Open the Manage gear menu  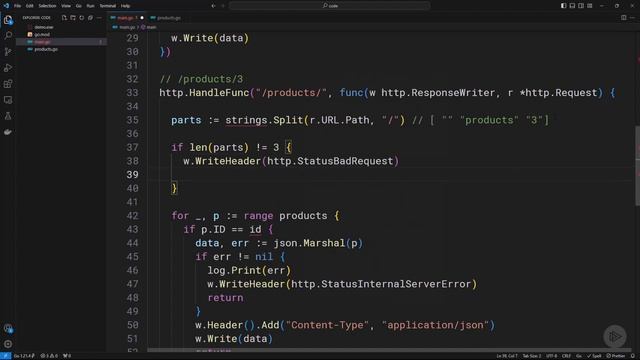tap(8, 344)
